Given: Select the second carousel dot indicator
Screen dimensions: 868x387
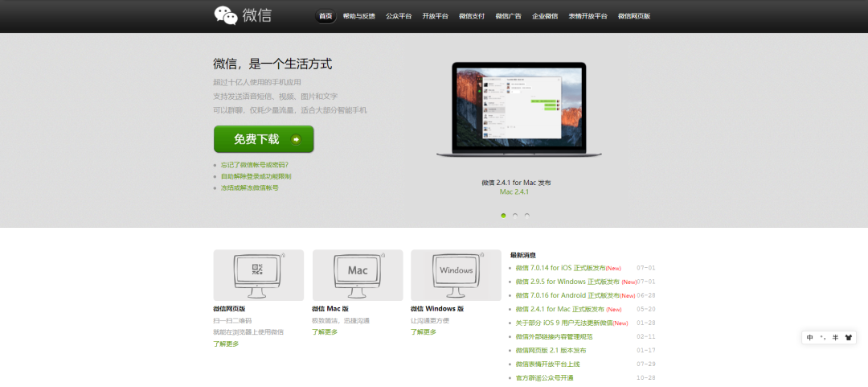Looking at the screenshot, I should [515, 216].
